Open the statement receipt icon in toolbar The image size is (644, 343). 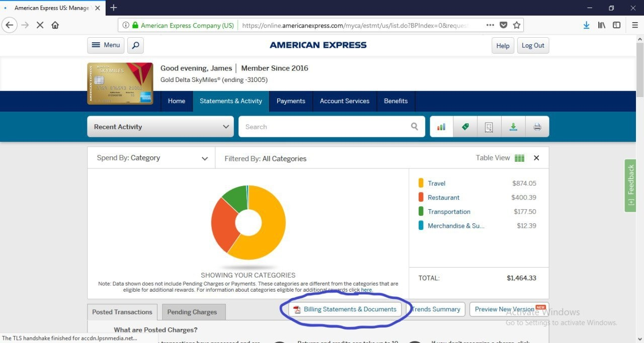click(489, 127)
